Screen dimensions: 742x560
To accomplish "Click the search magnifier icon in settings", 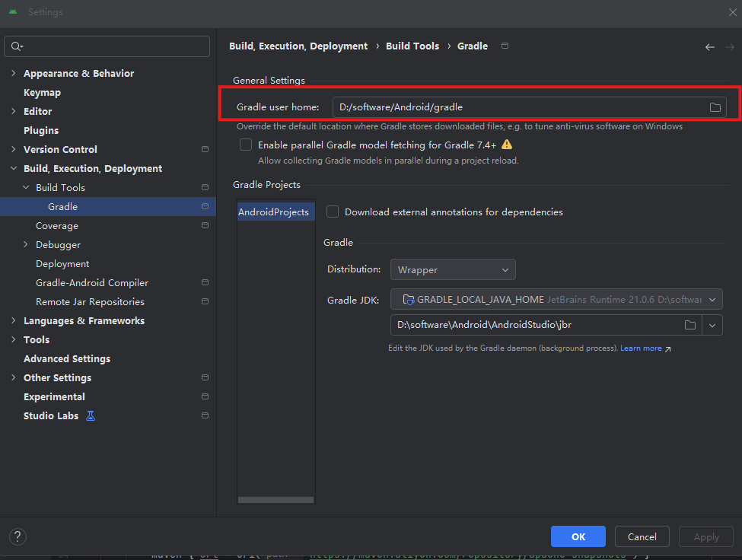I will tap(17, 46).
